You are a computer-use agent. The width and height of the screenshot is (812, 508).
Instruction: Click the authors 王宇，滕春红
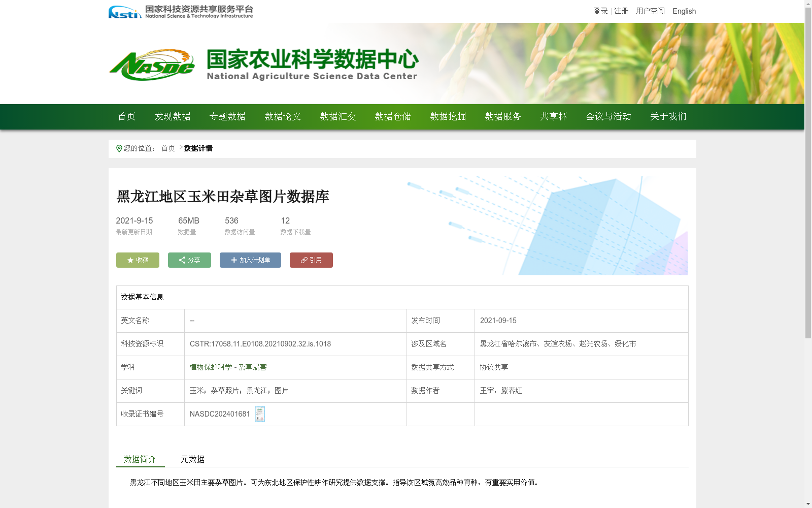coord(501,391)
